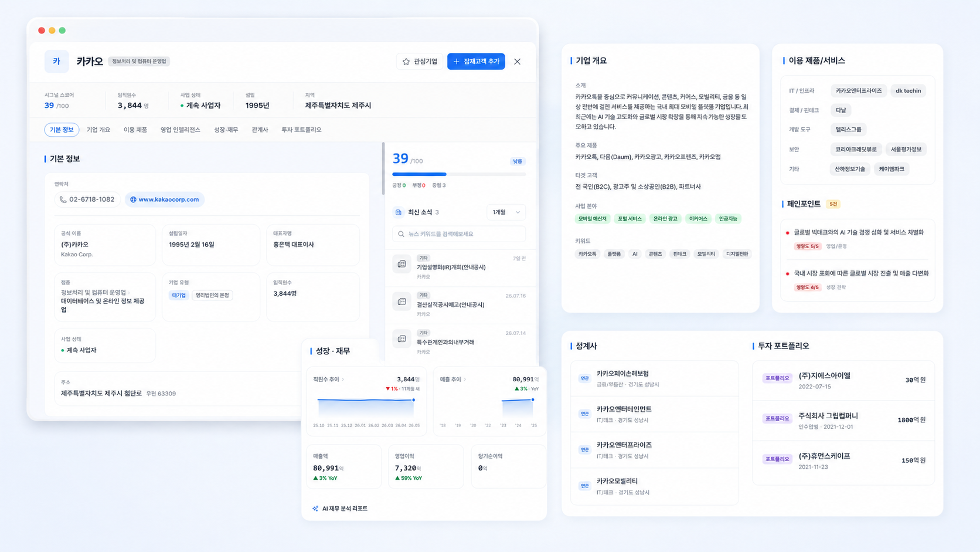Open the (주)휴먼스케이프 portfolio row
Viewport: 980px width, 552px height.
pos(843,460)
